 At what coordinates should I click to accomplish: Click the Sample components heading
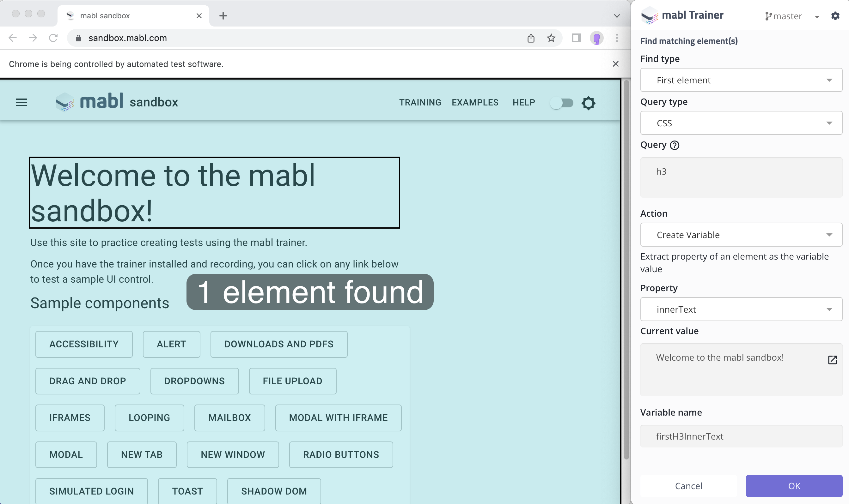point(100,303)
